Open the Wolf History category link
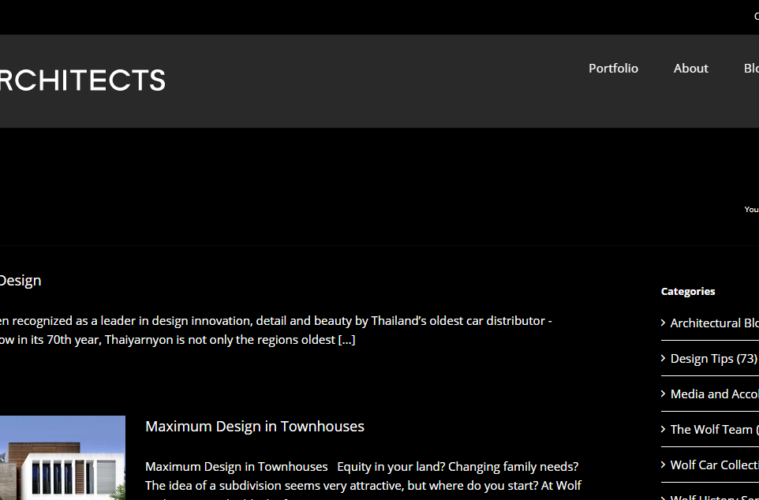 point(714,497)
